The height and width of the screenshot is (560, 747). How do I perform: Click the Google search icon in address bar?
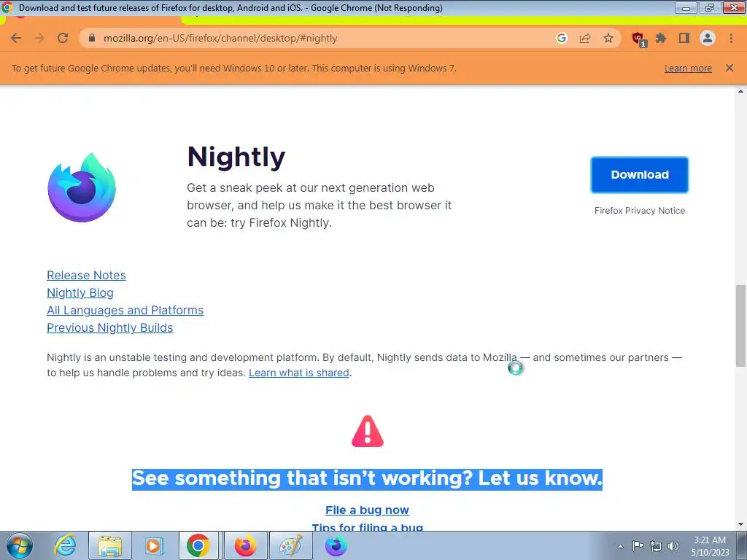tap(562, 38)
